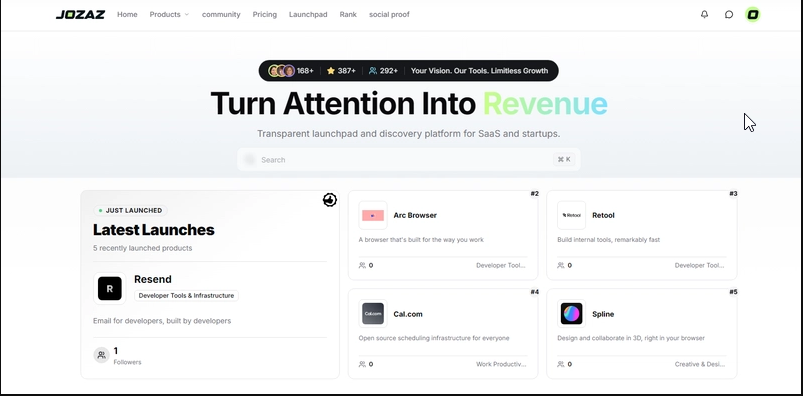This screenshot has width=803, height=396.
Task: Click the followers icon on Retool card
Action: (x=561, y=265)
